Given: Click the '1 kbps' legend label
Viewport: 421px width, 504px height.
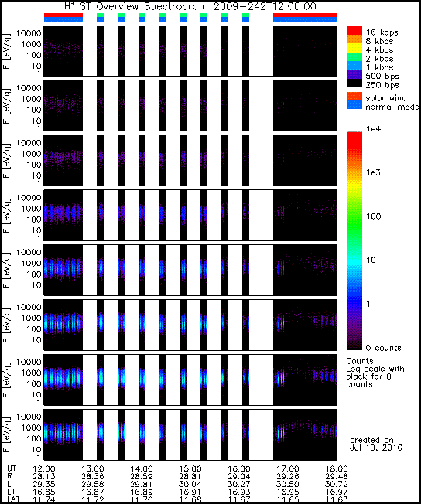Looking at the screenshot, I should tap(382, 67).
